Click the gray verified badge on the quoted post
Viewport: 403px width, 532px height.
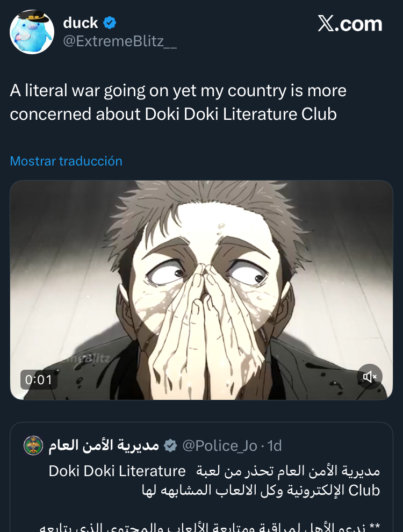[x=170, y=445]
